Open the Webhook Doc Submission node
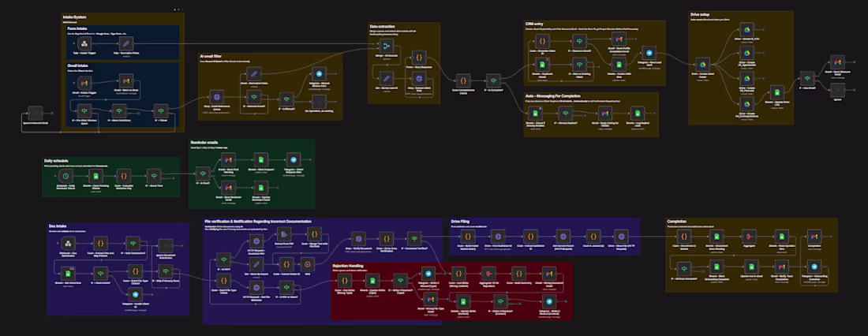Image resolution: width=868 pixels, height=336 pixels. [x=69, y=244]
